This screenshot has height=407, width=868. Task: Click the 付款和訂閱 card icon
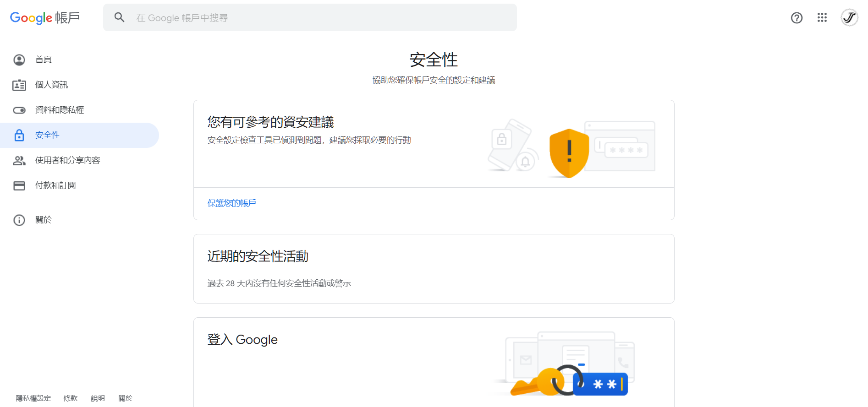[x=19, y=185]
